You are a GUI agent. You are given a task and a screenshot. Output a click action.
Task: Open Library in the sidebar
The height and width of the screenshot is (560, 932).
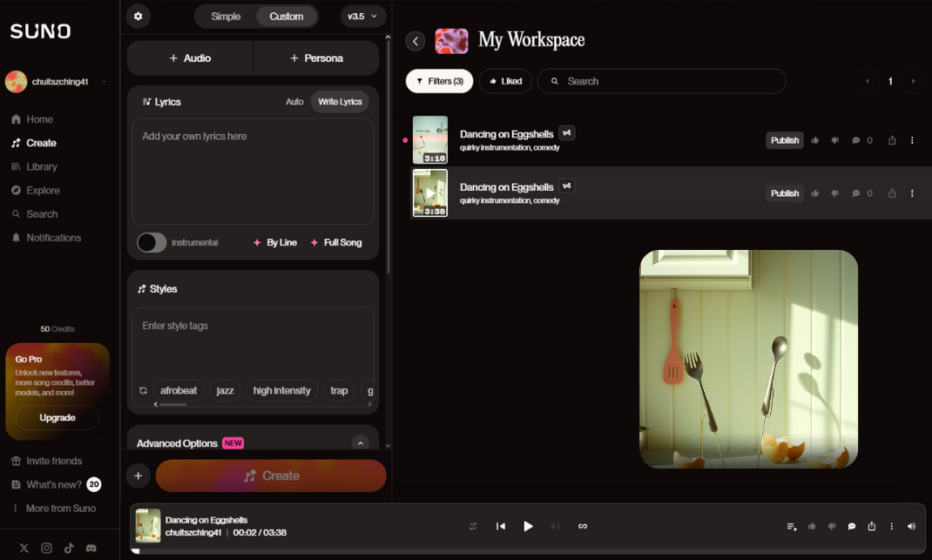click(41, 166)
